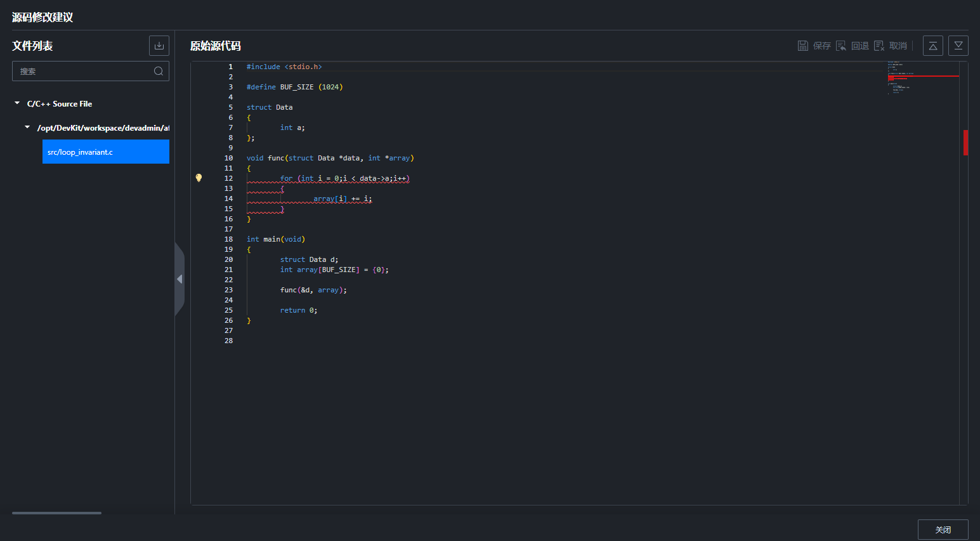Collapse the file list panel handle
The width and height of the screenshot is (980, 541).
tap(180, 279)
